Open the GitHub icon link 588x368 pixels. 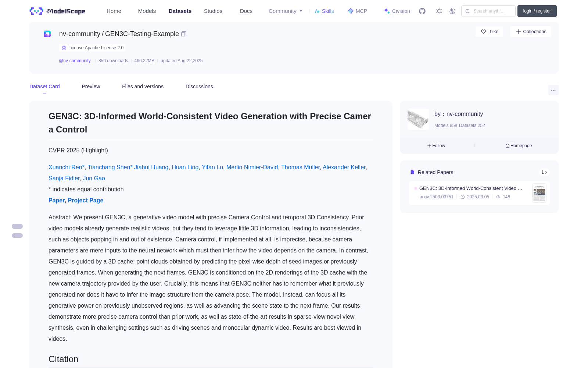coord(422,11)
